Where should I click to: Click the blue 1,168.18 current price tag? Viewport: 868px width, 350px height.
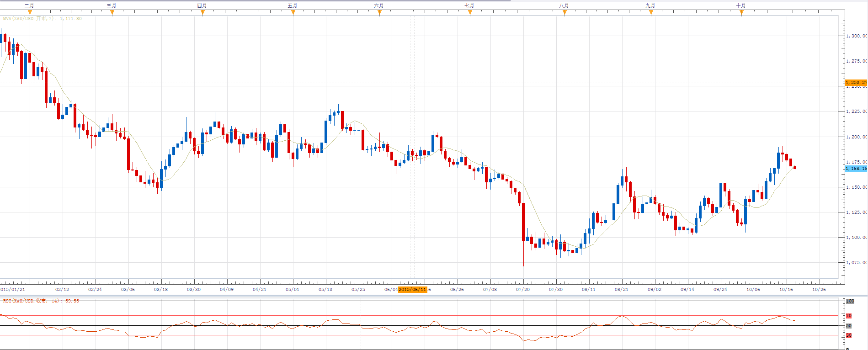pos(856,169)
